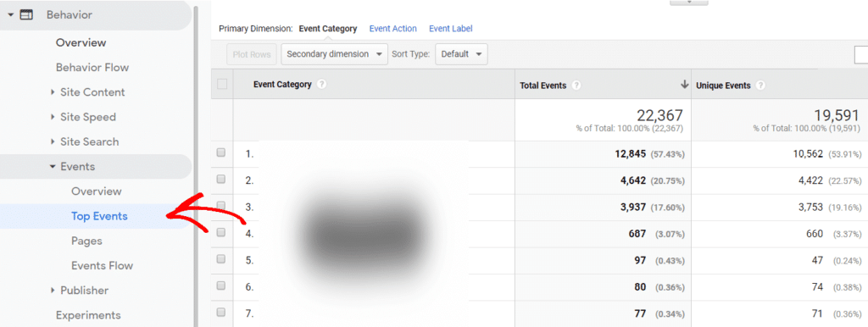Click help icon next to Unique Events
Image resolution: width=868 pixels, height=327 pixels.
click(x=760, y=86)
